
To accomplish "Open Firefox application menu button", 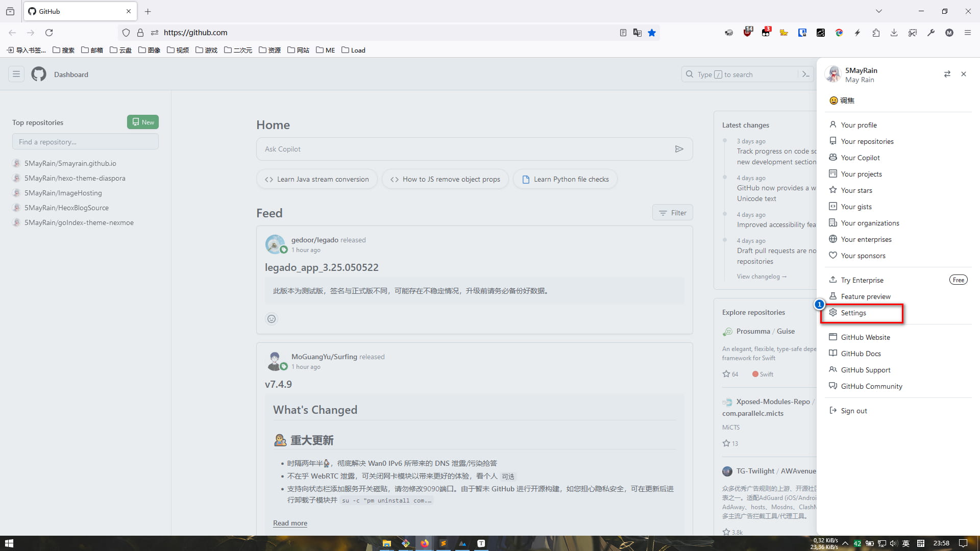I will (967, 33).
